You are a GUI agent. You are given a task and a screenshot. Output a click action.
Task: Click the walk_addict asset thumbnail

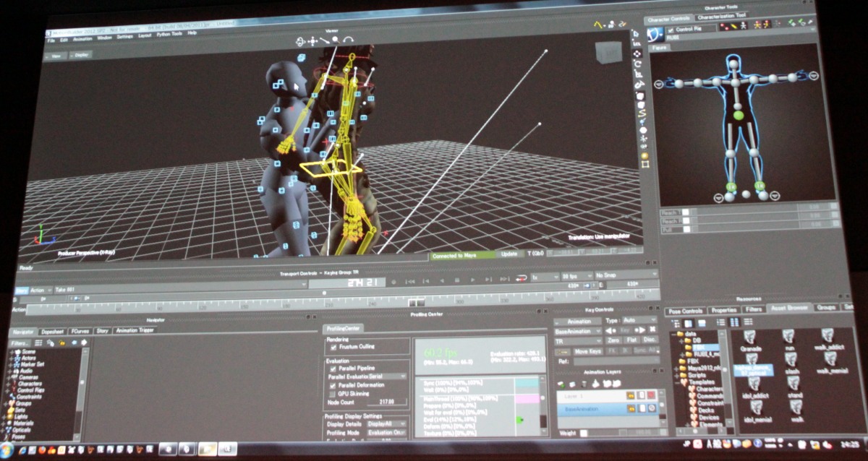pyautogui.click(x=827, y=337)
